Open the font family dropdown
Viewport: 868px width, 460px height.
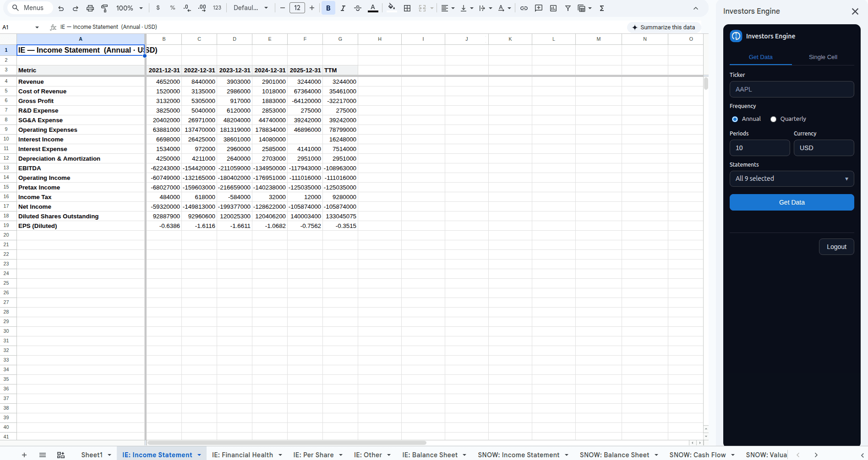tap(251, 8)
